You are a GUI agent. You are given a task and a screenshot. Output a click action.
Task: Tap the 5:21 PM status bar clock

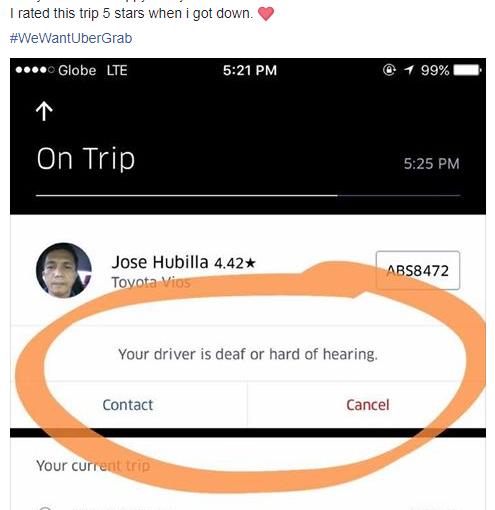[250, 70]
